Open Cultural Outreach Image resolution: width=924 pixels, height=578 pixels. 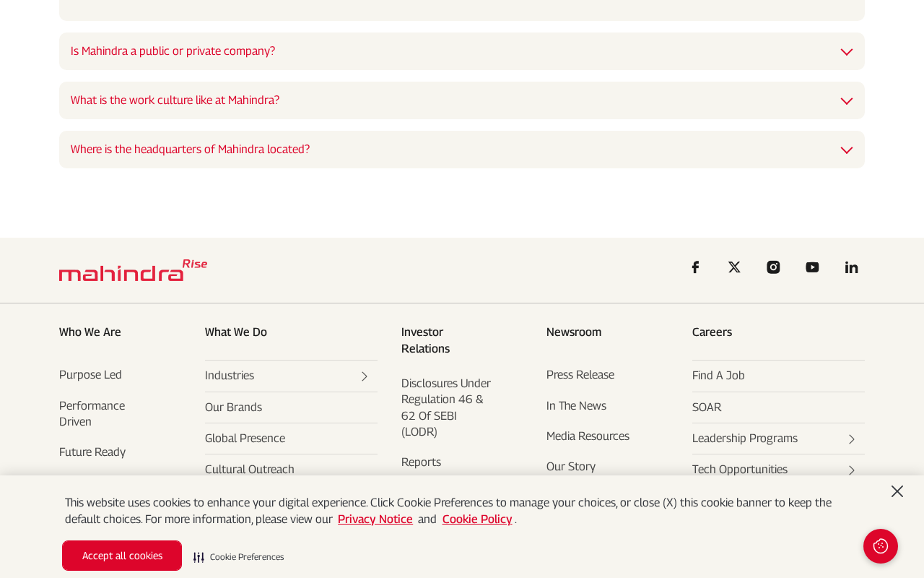click(250, 470)
